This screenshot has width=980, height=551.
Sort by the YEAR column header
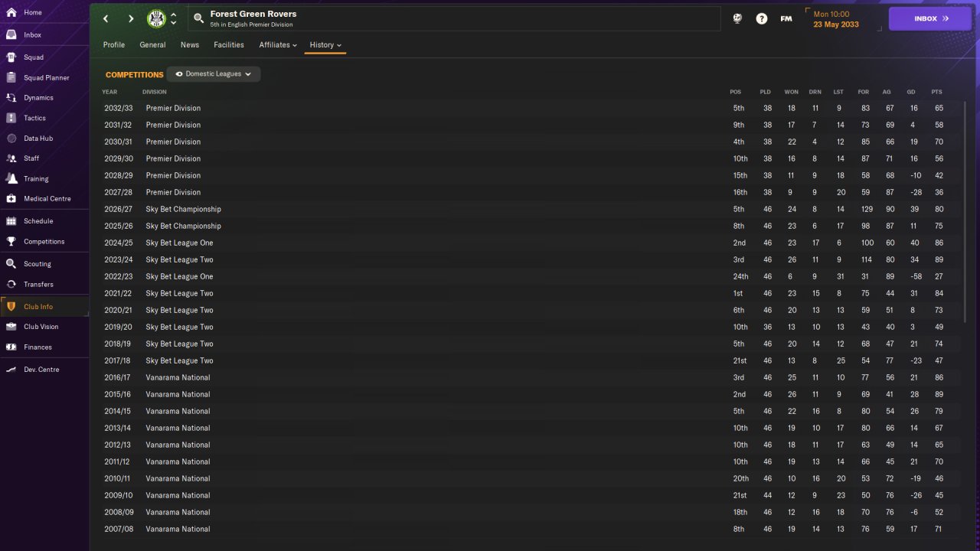click(109, 92)
